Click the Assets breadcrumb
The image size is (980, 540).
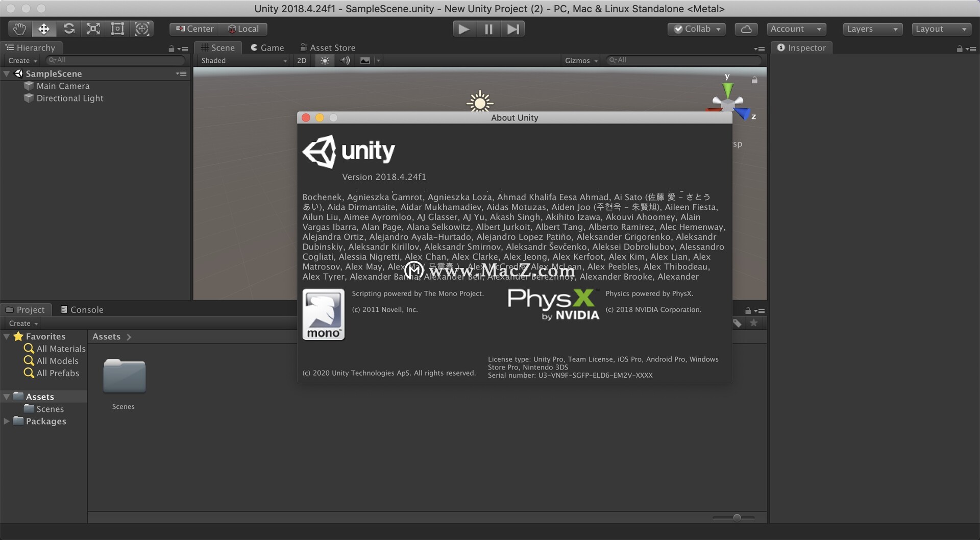coord(106,336)
